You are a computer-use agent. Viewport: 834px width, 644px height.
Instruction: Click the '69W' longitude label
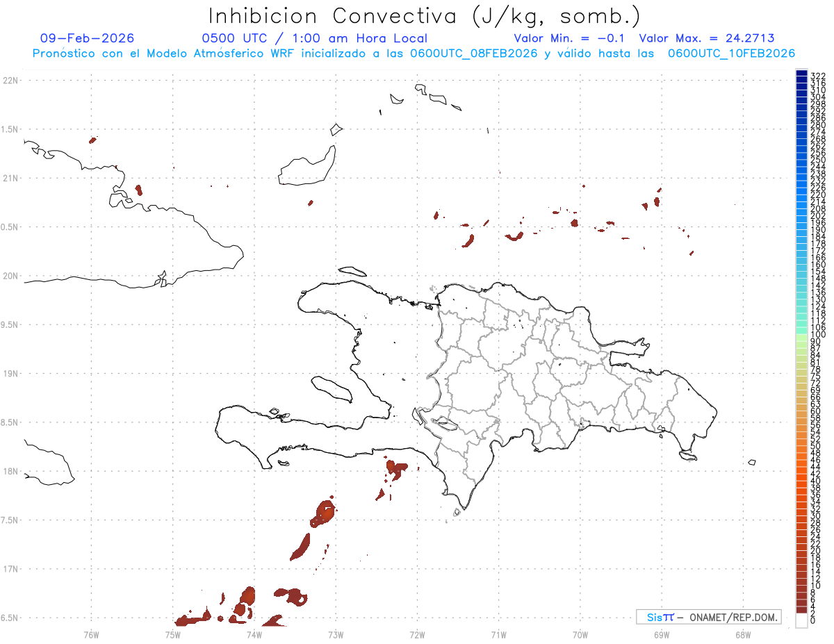(x=662, y=634)
